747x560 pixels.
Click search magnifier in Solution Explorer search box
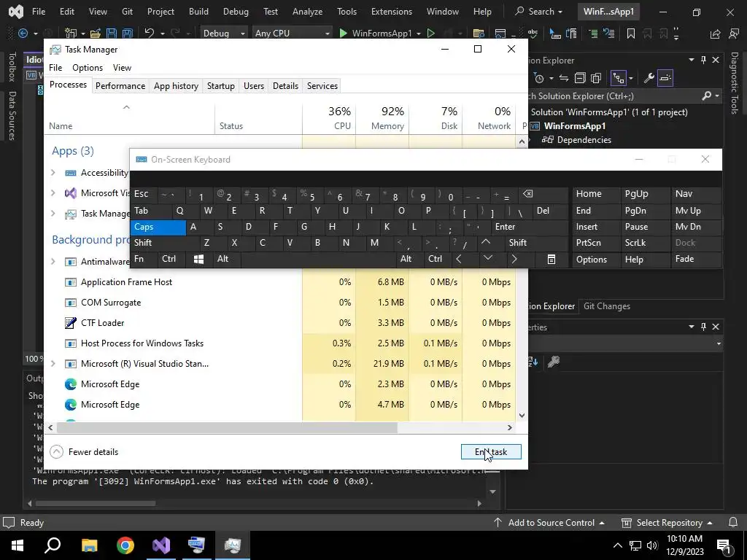[x=706, y=96]
